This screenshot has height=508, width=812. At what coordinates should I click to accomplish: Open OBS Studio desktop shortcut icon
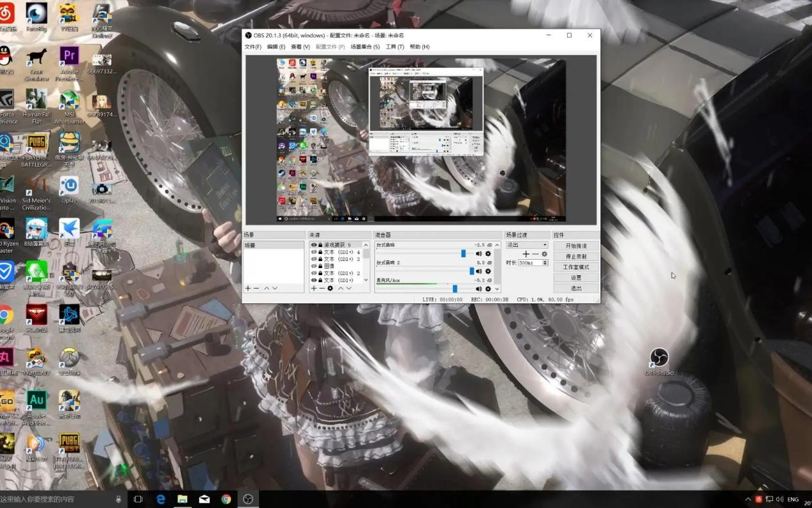tap(659, 358)
